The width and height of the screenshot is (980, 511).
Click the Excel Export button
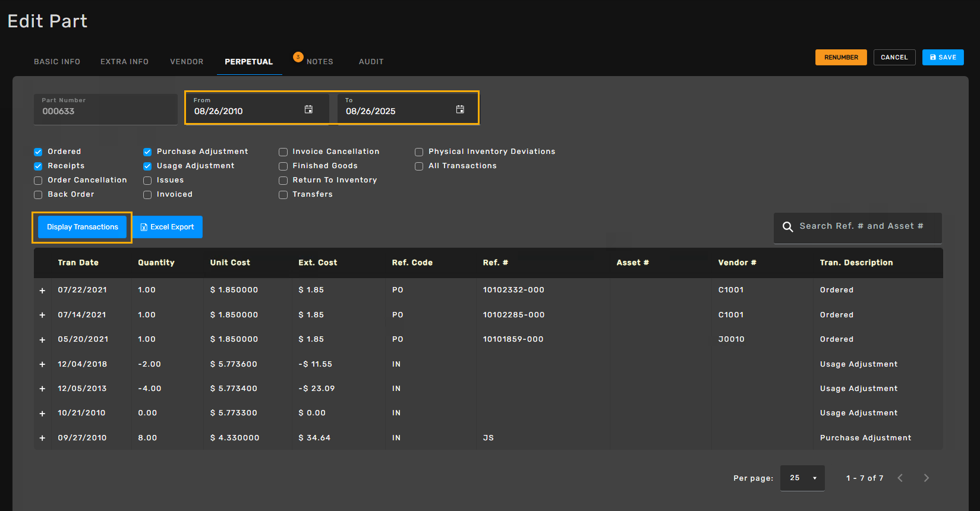(168, 227)
